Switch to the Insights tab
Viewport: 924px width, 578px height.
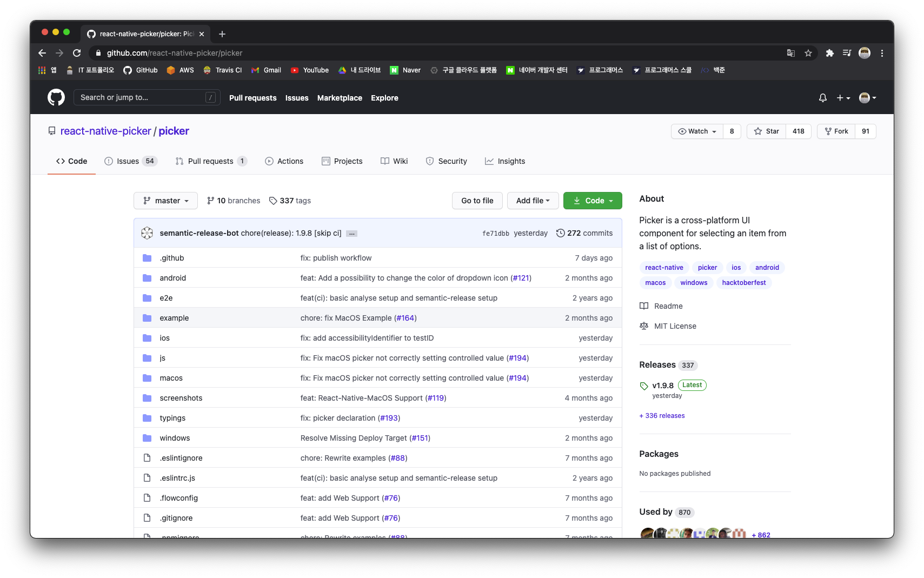click(x=505, y=161)
